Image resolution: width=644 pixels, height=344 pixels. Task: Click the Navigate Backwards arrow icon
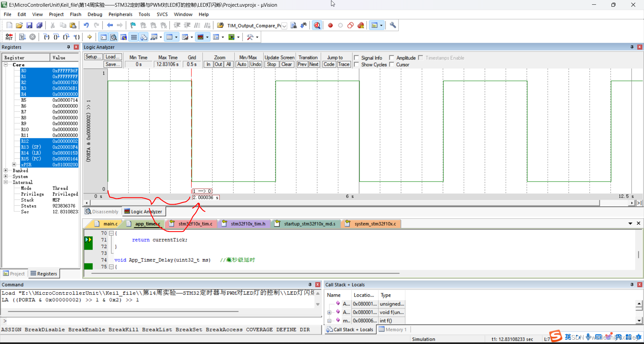coord(110,25)
